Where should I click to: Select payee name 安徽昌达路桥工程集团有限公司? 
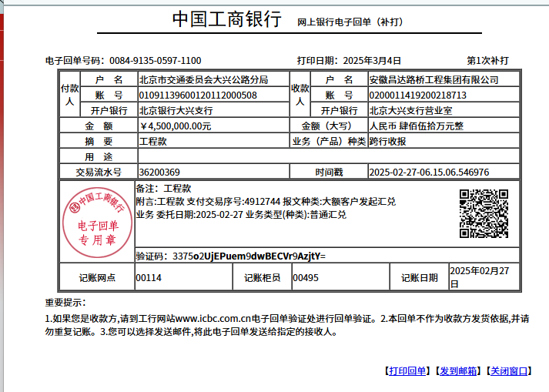click(x=434, y=80)
